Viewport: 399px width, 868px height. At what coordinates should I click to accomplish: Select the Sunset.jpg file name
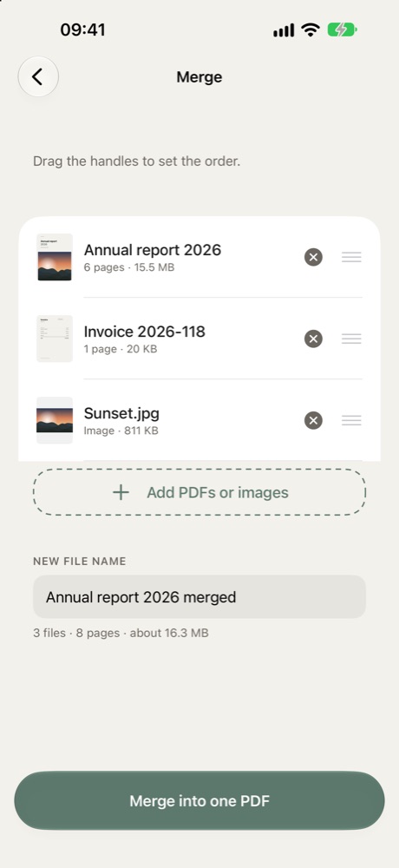pos(121,413)
